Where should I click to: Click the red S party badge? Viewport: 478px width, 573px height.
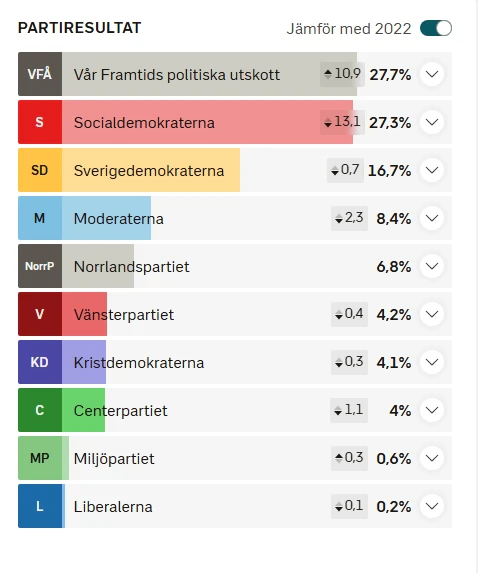pyautogui.click(x=40, y=122)
